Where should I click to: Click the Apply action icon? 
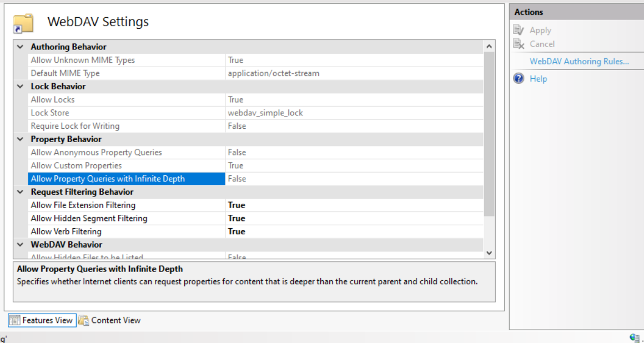tap(519, 30)
